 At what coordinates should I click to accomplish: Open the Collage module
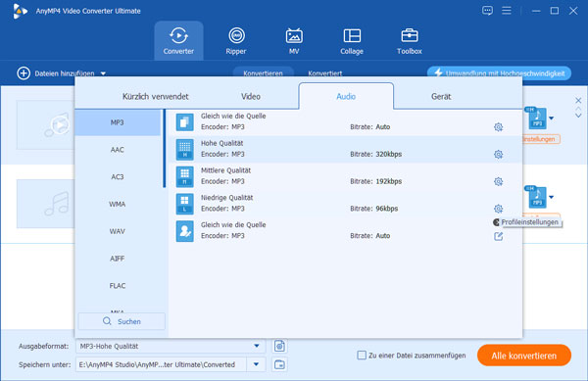point(352,41)
